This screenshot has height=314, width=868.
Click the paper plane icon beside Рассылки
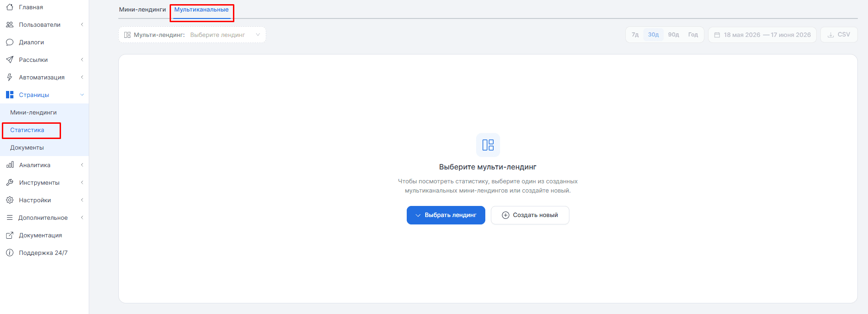tap(10, 60)
